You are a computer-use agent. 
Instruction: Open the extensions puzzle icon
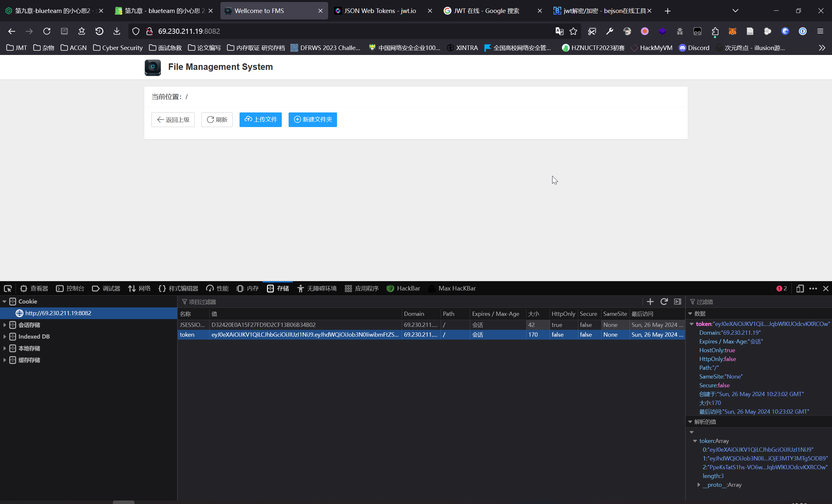715,32
